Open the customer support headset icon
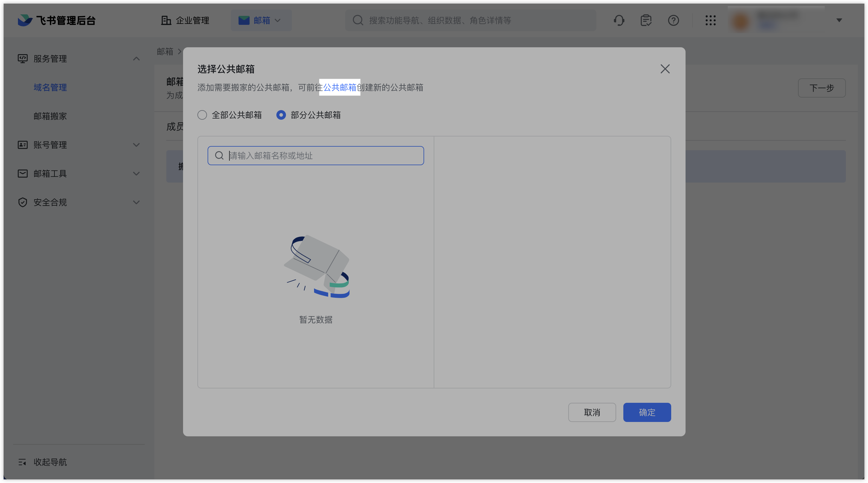The height and width of the screenshot is (483, 868). point(619,20)
